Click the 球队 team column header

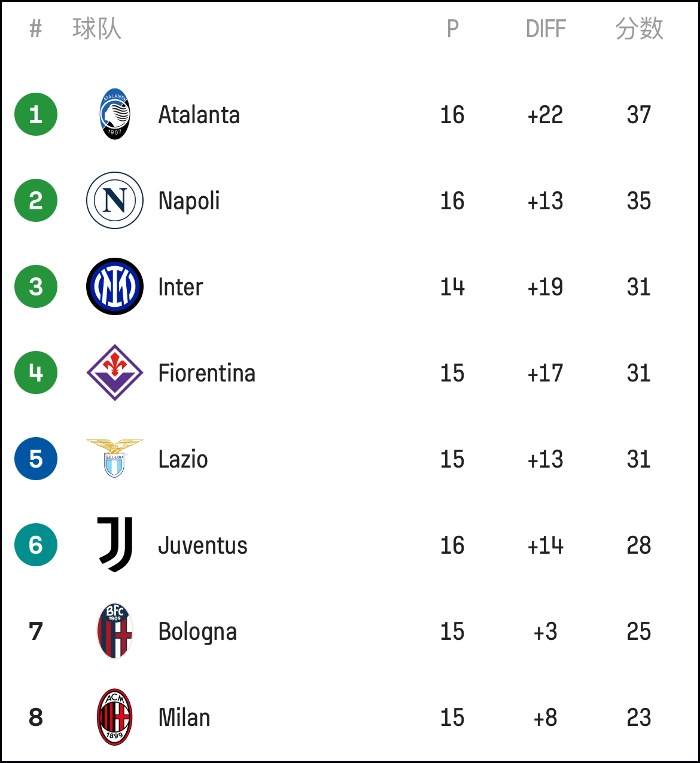(x=97, y=29)
